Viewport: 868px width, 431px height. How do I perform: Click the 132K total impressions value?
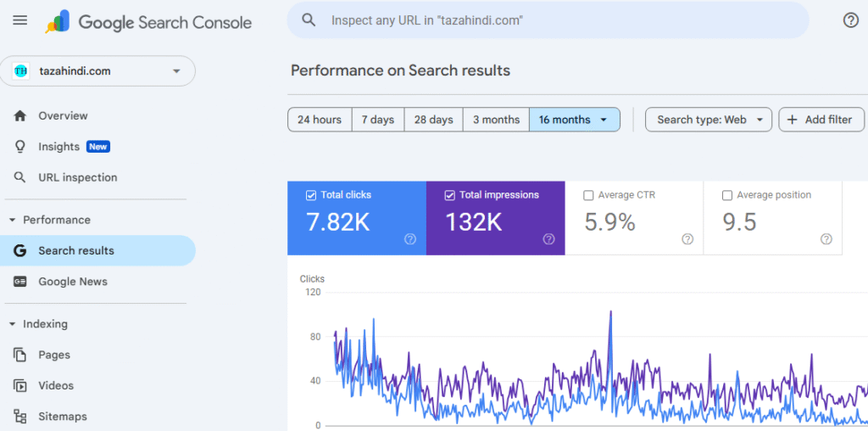point(473,222)
